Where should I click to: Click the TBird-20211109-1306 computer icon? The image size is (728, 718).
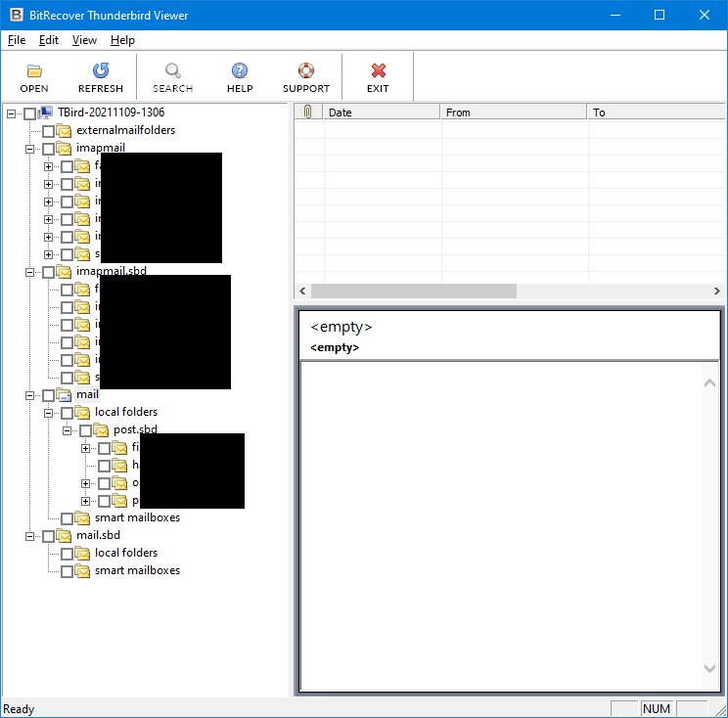click(x=45, y=112)
